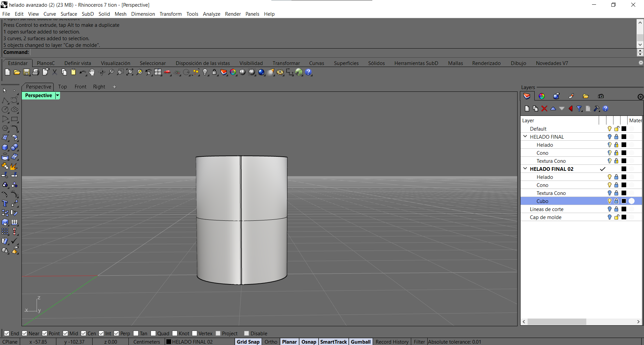Click the blue Help question mark toolbar icon
Screen dimensions: 644x345
click(309, 72)
